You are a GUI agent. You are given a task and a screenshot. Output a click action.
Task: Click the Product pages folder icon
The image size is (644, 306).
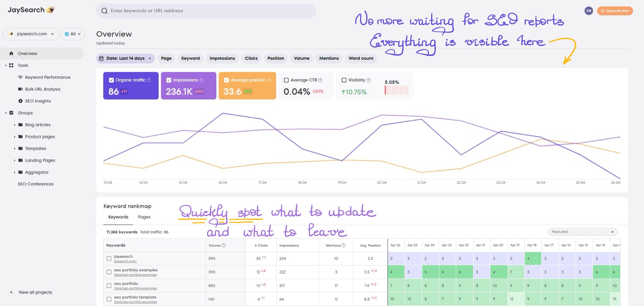(x=20, y=137)
